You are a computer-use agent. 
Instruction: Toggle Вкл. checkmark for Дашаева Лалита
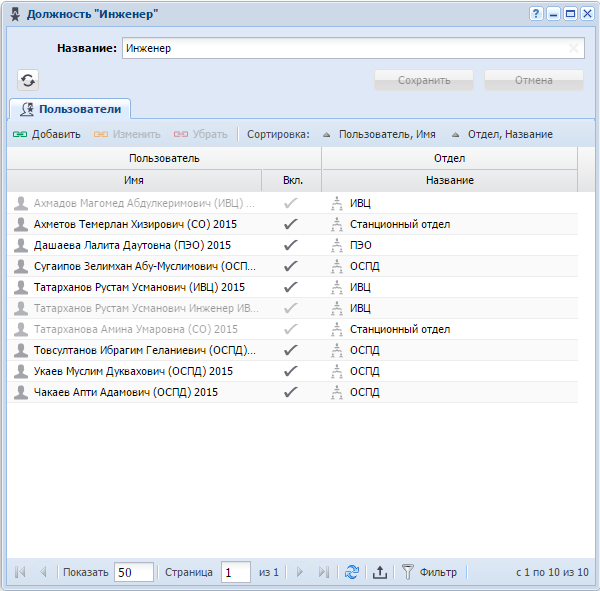click(x=290, y=245)
